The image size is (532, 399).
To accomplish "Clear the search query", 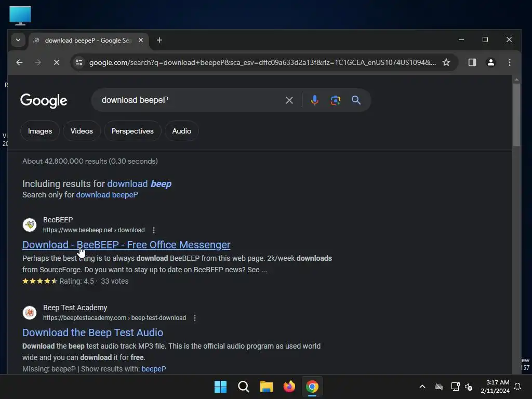I will click(x=289, y=100).
